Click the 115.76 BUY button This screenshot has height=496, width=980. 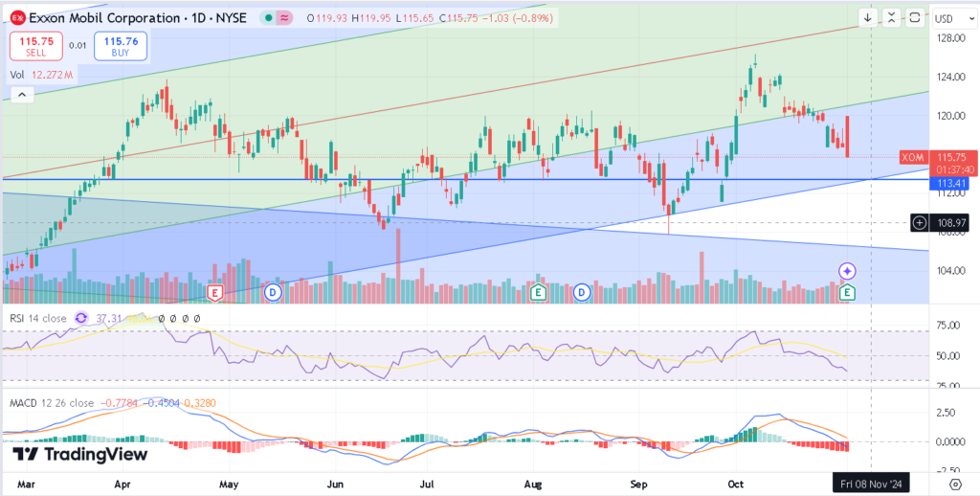[x=121, y=46]
